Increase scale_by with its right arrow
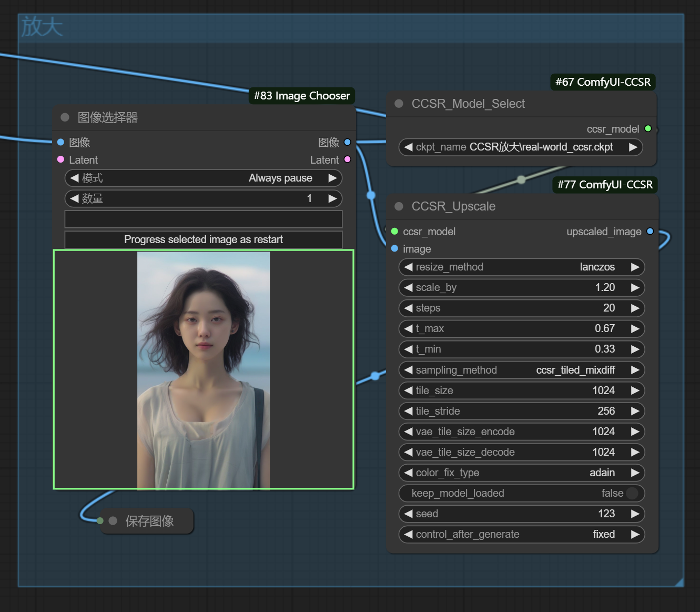700x612 pixels. point(635,287)
